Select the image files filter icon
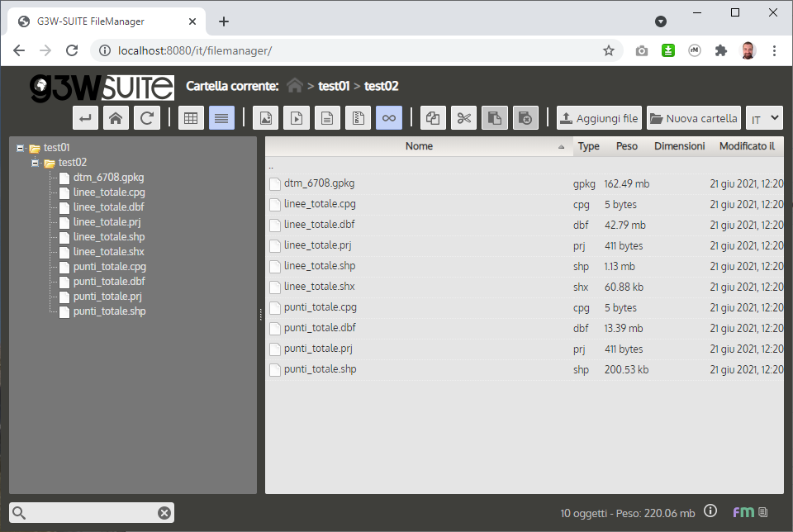 tap(265, 117)
